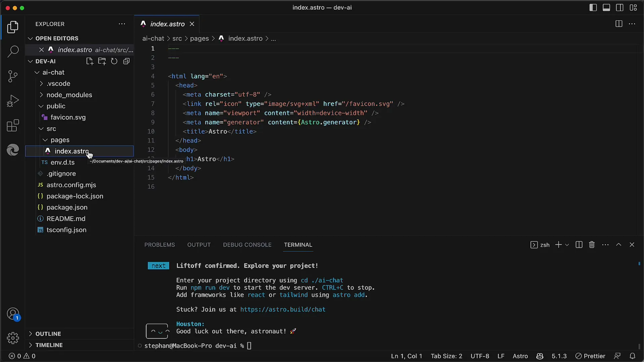Open the Microsoft Edge Tools icon in activity bar
The height and width of the screenshot is (362, 644).
13,150
